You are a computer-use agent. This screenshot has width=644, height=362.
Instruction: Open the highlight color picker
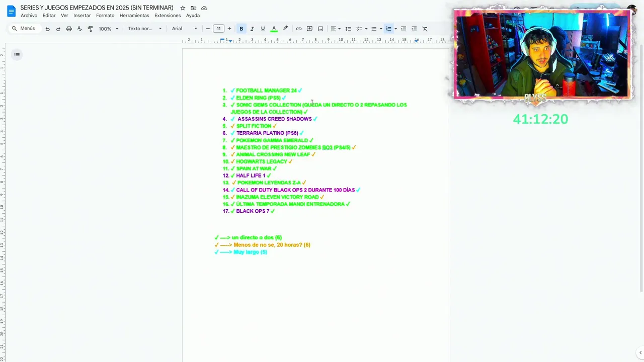click(x=285, y=29)
